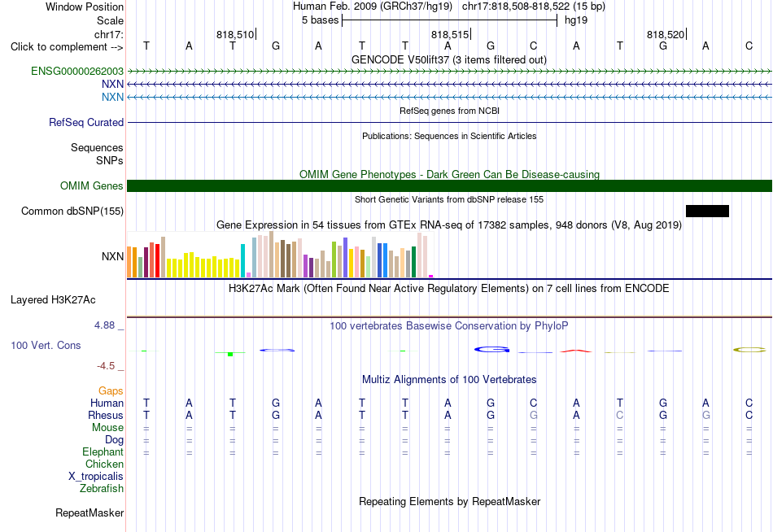
Task: Click the 818,520 position ruler label
Action: 666,34
